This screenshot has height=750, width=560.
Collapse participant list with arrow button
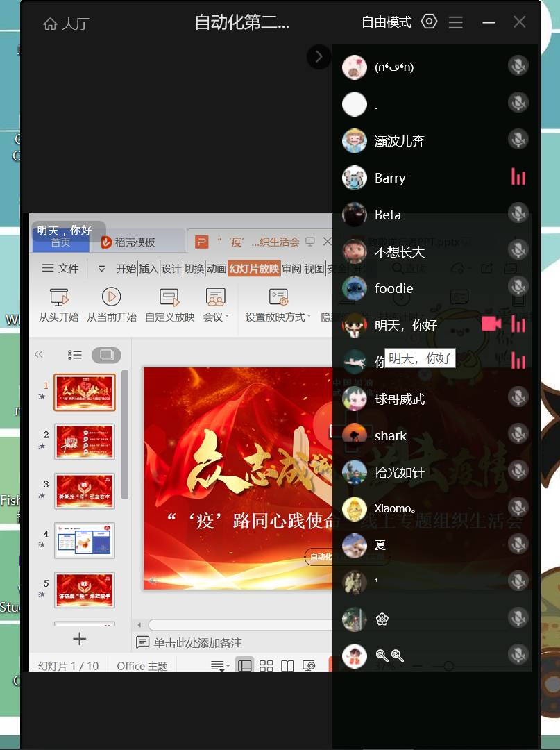pos(319,56)
